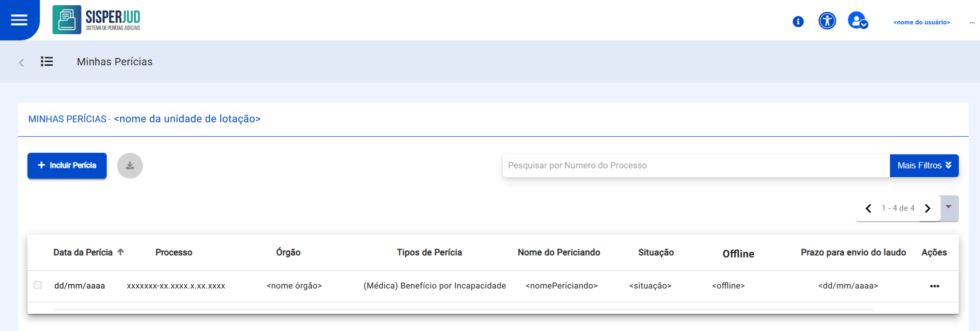This screenshot has width=980, height=331.
Task: Click the Situação column header
Action: point(656,252)
